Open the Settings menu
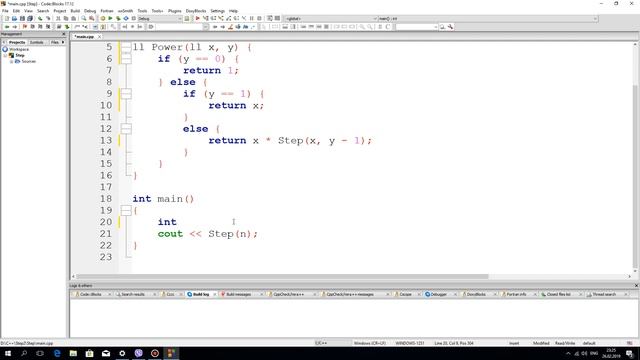 [218, 11]
